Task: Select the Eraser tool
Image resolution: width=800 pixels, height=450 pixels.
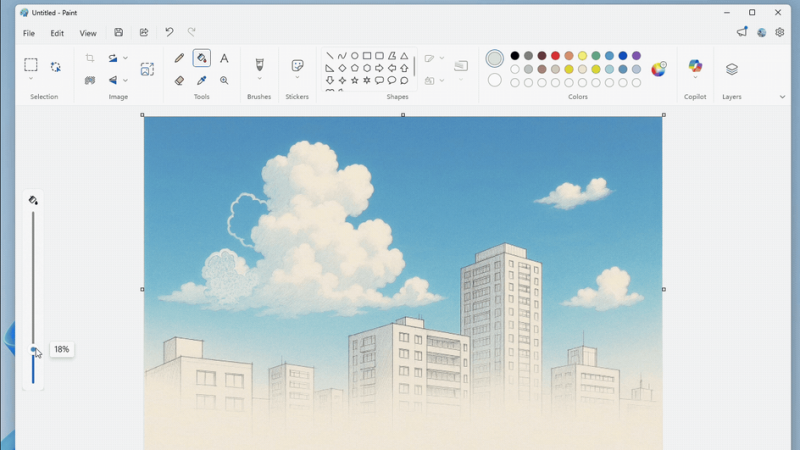Action: tap(179, 80)
